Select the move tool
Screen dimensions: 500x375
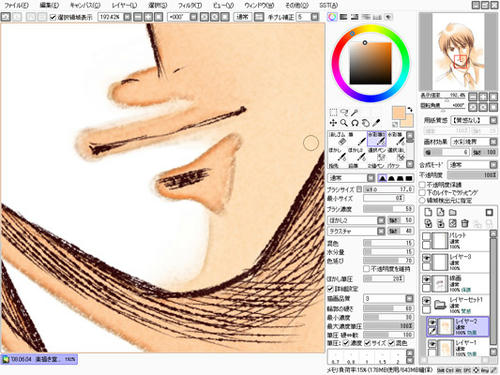pos(333,123)
